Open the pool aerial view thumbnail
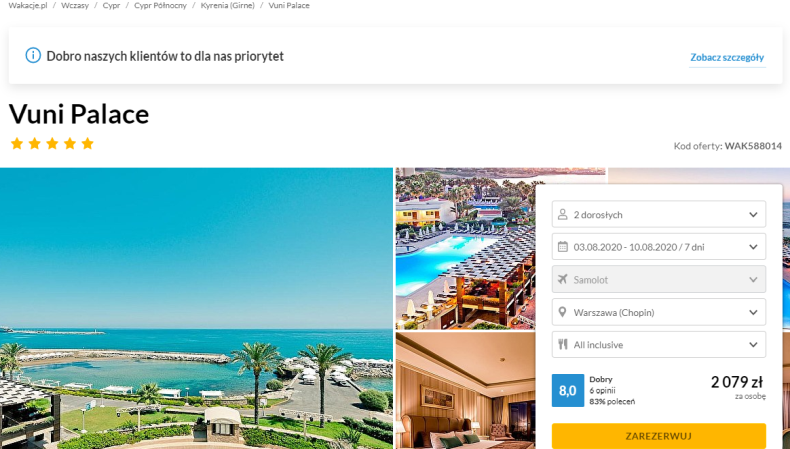Viewport: 790px width, 449px height. 466,248
